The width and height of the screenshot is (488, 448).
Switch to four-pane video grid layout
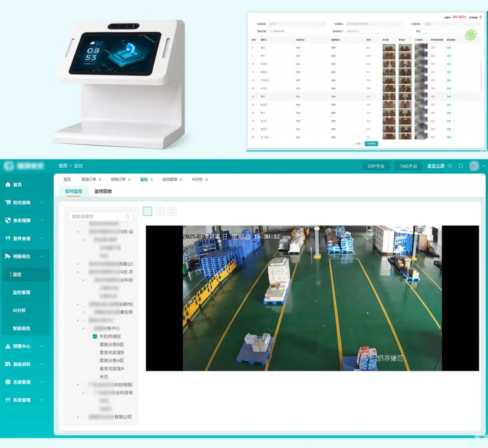click(160, 212)
